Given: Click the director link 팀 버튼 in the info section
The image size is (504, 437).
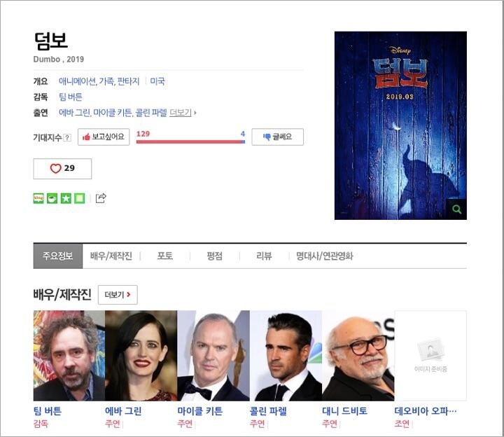Looking at the screenshot, I should (71, 97).
